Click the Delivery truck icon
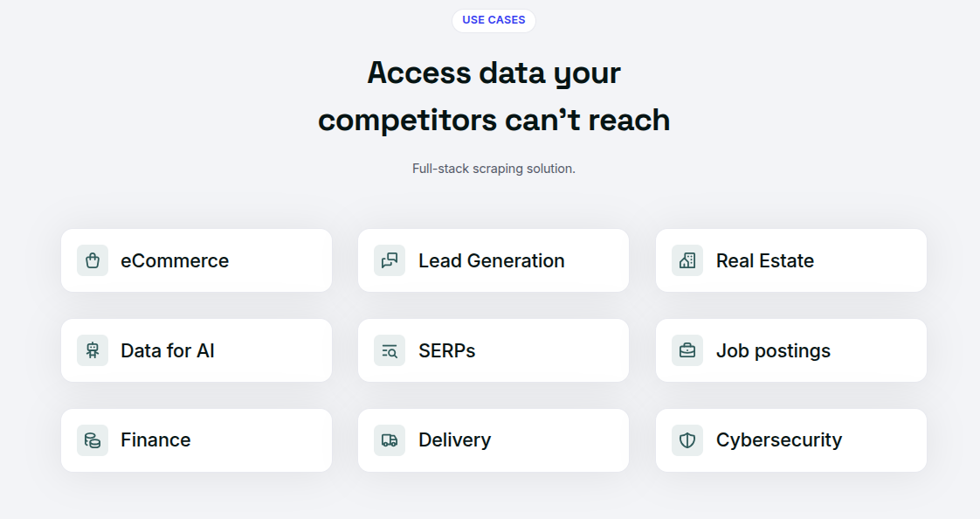980x519 pixels. [x=390, y=440]
